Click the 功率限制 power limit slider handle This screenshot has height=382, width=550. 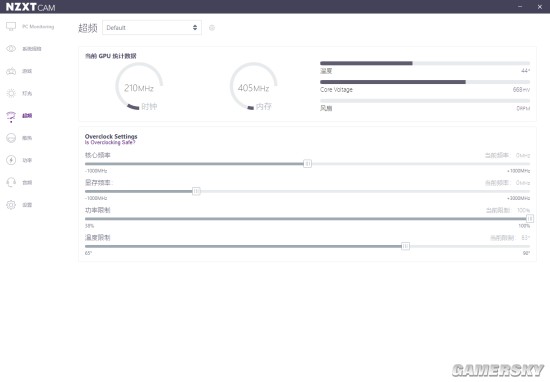[x=530, y=219]
